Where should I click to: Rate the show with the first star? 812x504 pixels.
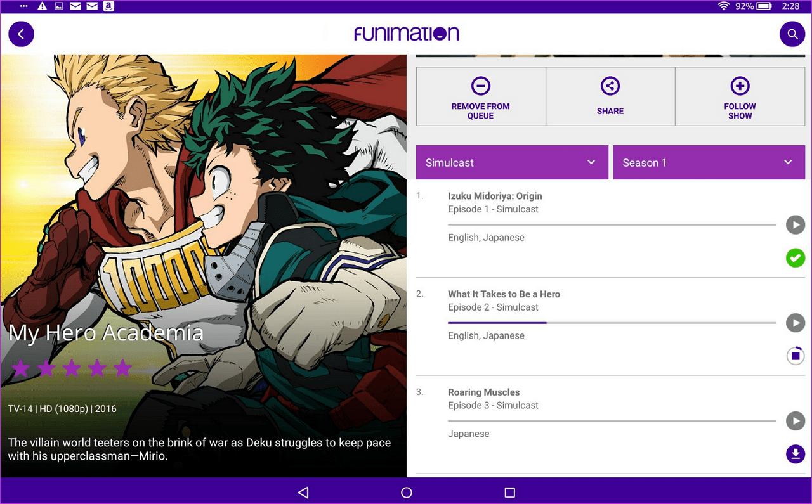coord(20,368)
